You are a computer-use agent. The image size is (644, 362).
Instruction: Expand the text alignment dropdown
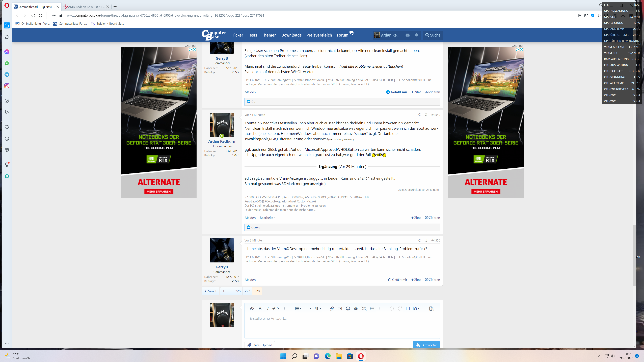[x=308, y=309]
